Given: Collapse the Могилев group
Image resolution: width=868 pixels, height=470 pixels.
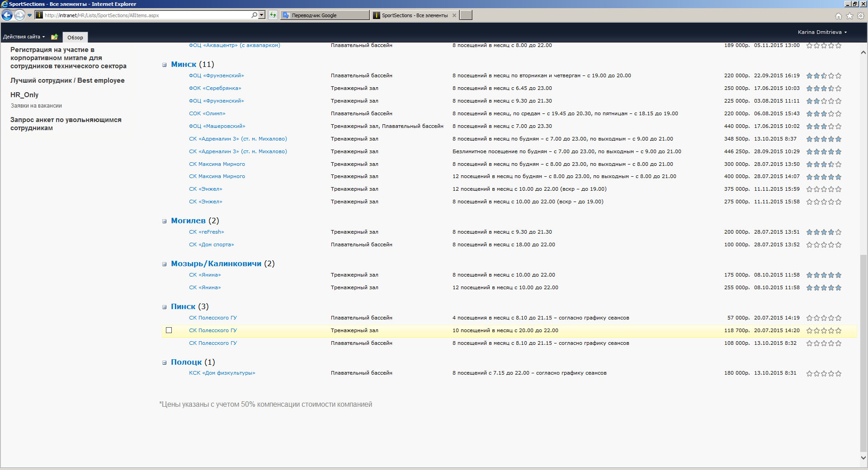Looking at the screenshot, I should (165, 221).
